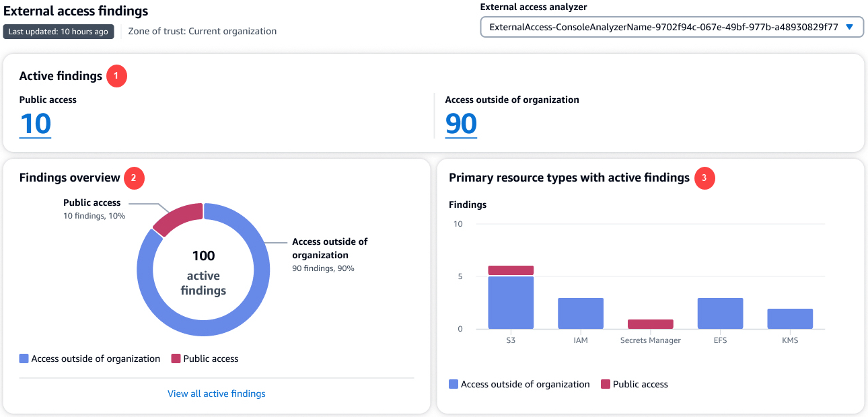Open the 90 access outside organization findings
Screen dimensions: 868x417
(x=461, y=124)
